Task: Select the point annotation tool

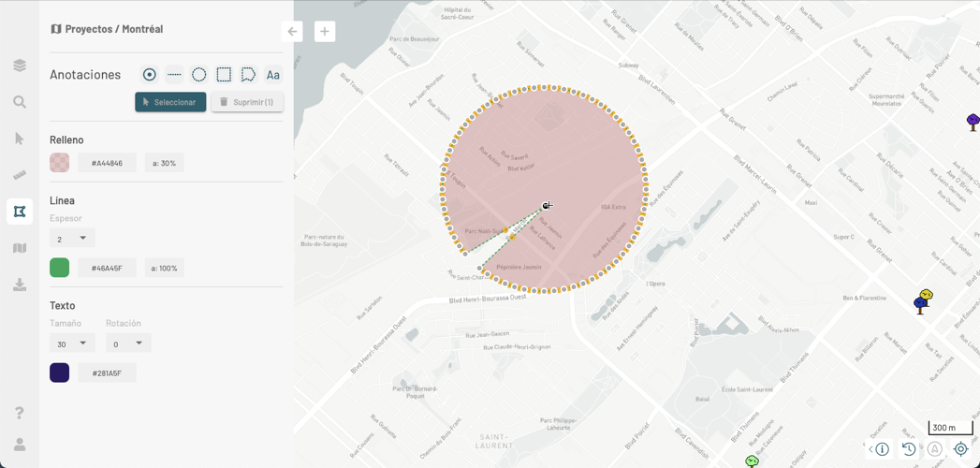Action: 150,75
